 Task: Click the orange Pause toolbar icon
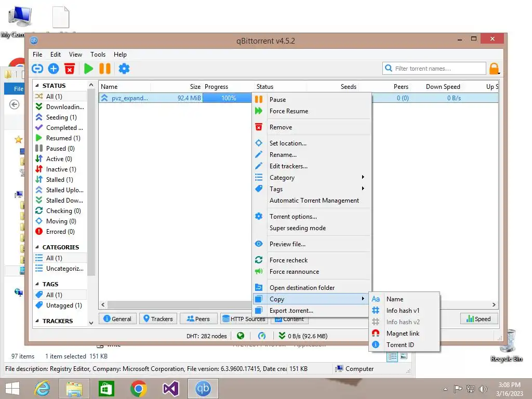point(105,69)
